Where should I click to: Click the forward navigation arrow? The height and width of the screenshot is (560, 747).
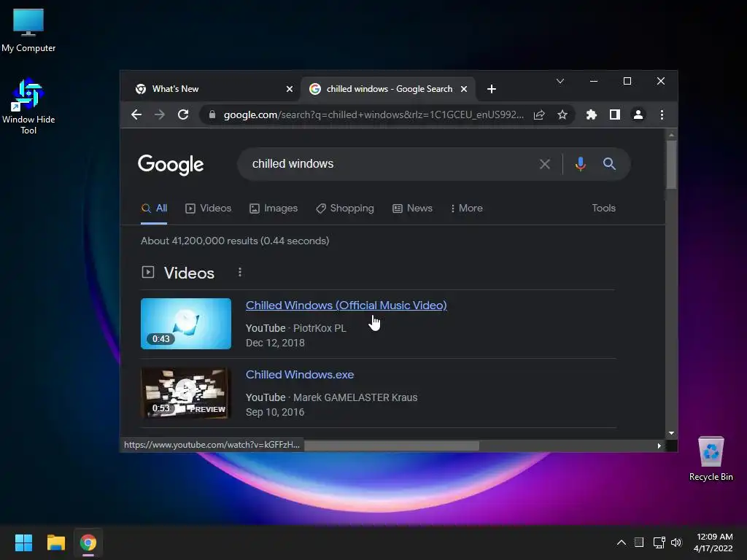160,114
